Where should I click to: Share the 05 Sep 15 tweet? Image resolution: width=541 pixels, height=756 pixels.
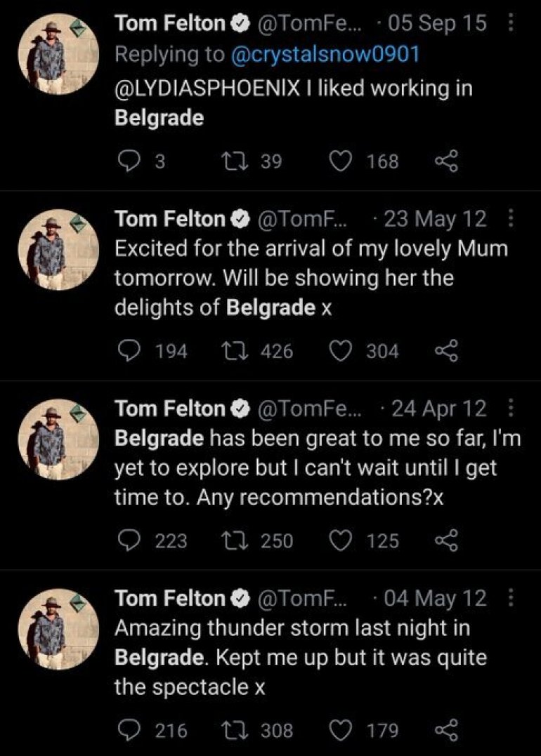coord(446,161)
